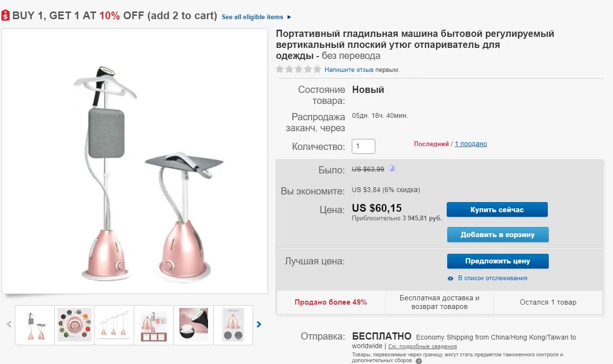Show previous thumbnails with the left arrow
The height and width of the screenshot is (364, 613).
pyautogui.click(x=9, y=324)
